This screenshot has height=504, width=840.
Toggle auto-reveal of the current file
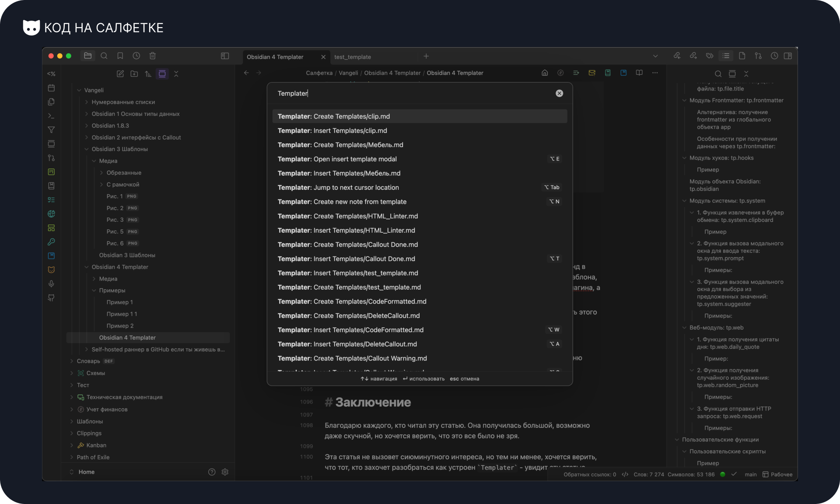coord(162,74)
